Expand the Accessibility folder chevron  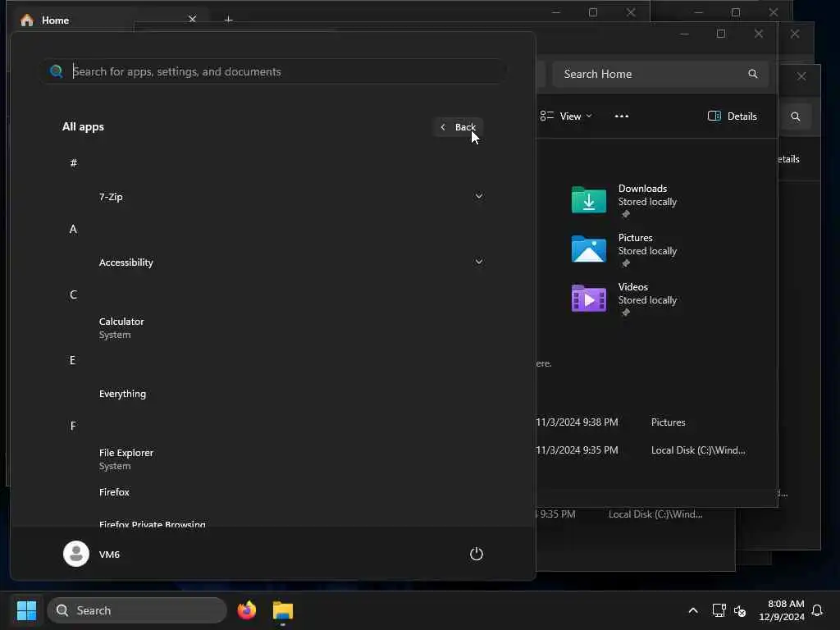tap(479, 262)
